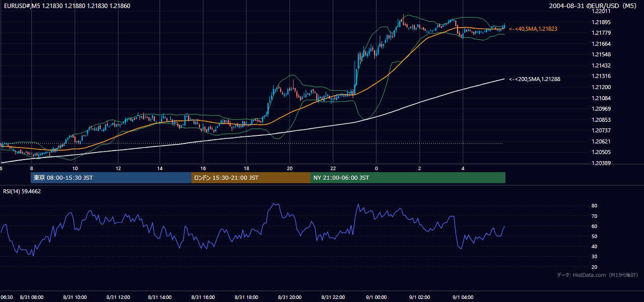Click price axis value 1.20621
Viewport: 644px width, 302px height.
601,141
